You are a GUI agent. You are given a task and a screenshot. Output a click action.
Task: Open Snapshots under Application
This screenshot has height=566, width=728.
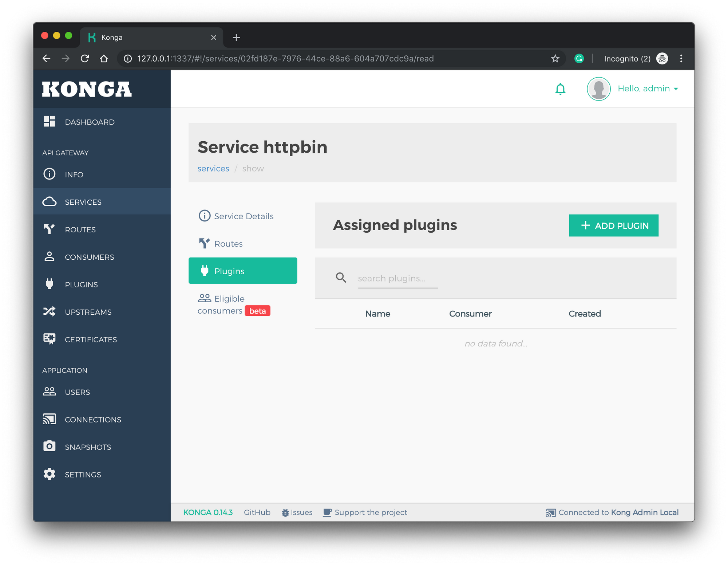pyautogui.click(x=88, y=447)
